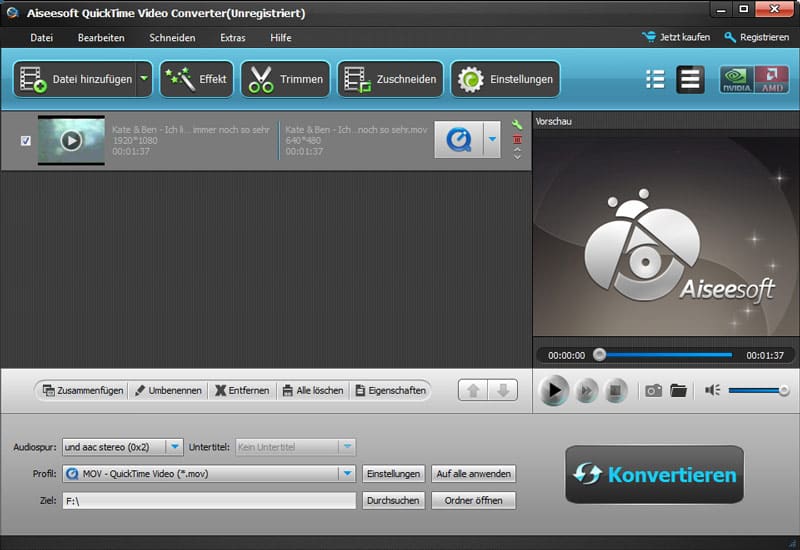Click Durchsuchen browse button

(x=393, y=501)
